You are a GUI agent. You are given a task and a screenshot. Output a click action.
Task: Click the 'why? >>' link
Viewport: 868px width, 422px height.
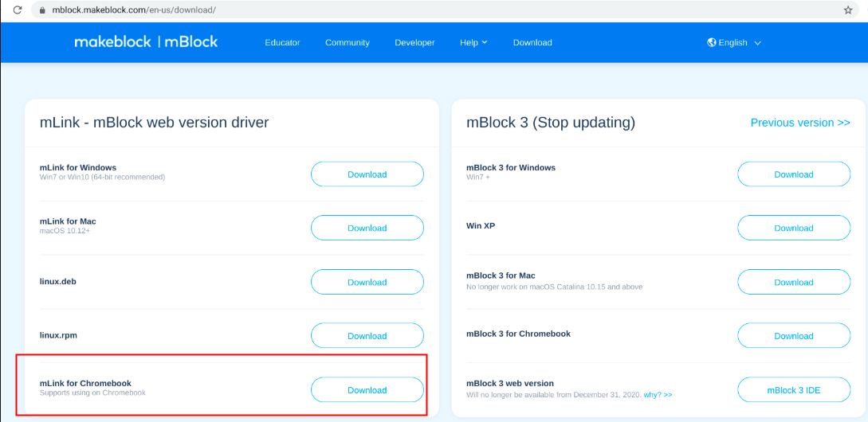pyautogui.click(x=658, y=395)
